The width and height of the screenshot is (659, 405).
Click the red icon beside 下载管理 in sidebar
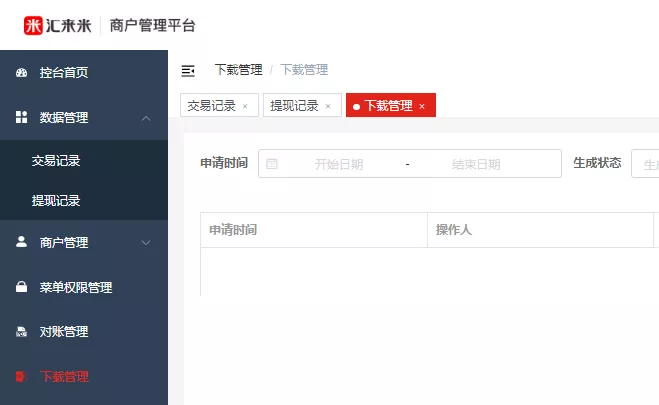(21, 376)
